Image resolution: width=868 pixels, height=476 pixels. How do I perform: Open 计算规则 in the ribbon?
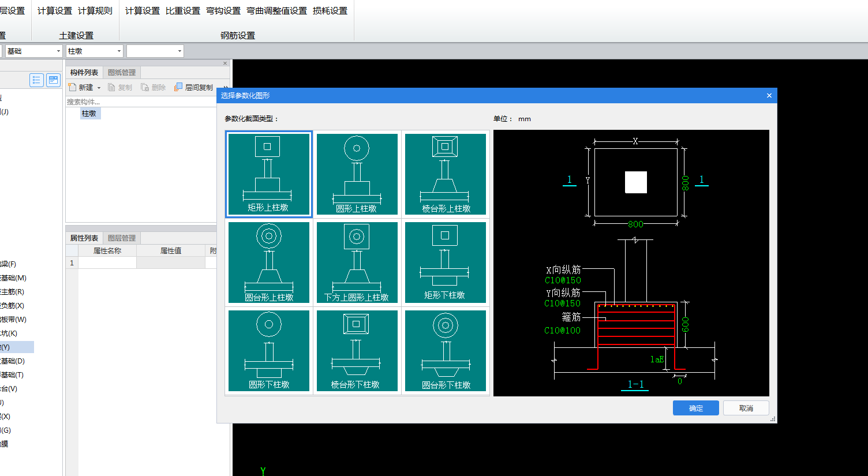(x=95, y=11)
